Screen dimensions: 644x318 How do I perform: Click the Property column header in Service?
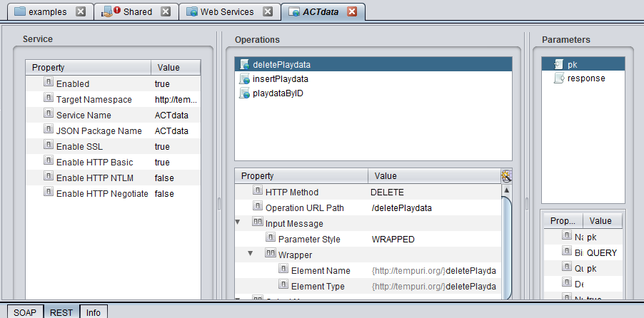(x=88, y=68)
